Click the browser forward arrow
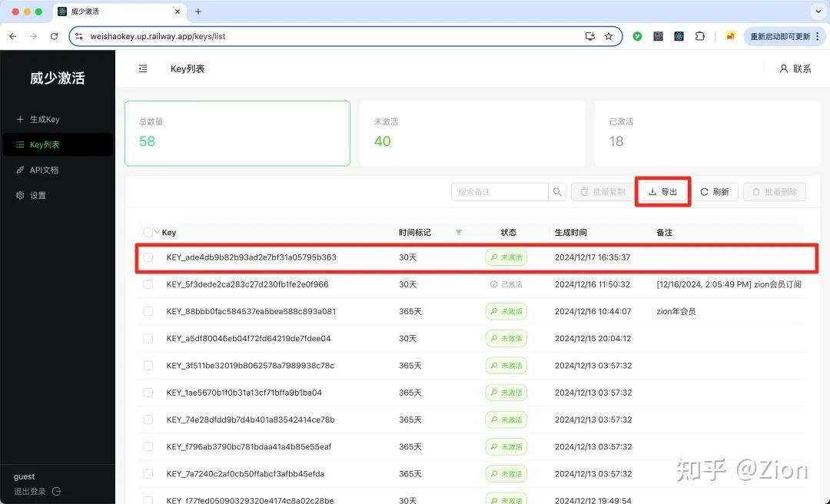The height and width of the screenshot is (504, 830). click(33, 36)
